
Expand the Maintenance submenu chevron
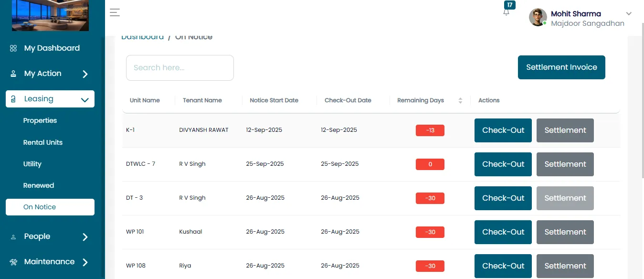pos(85,262)
